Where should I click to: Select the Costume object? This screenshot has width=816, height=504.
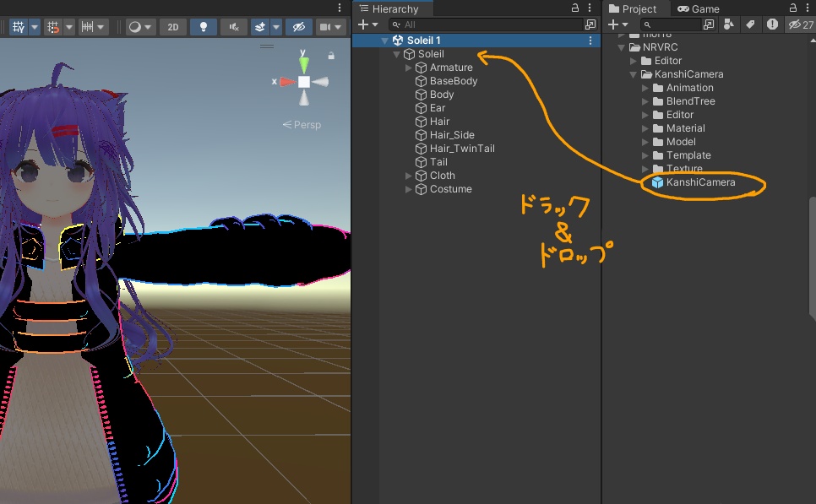pyautogui.click(x=451, y=189)
